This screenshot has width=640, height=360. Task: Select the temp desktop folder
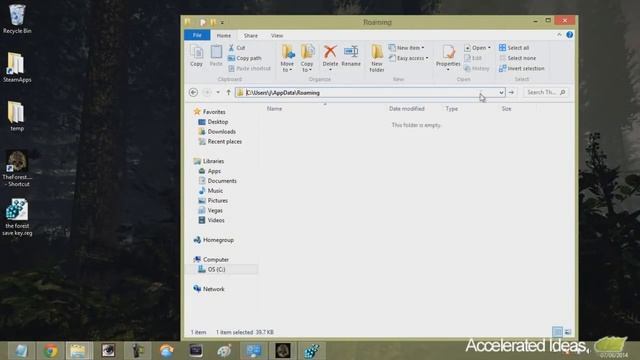(x=17, y=116)
